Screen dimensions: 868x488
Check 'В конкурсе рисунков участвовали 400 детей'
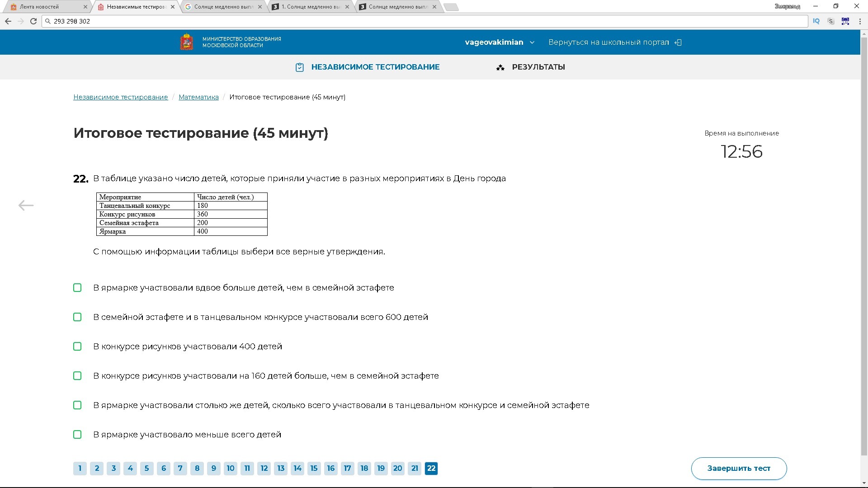point(77,347)
